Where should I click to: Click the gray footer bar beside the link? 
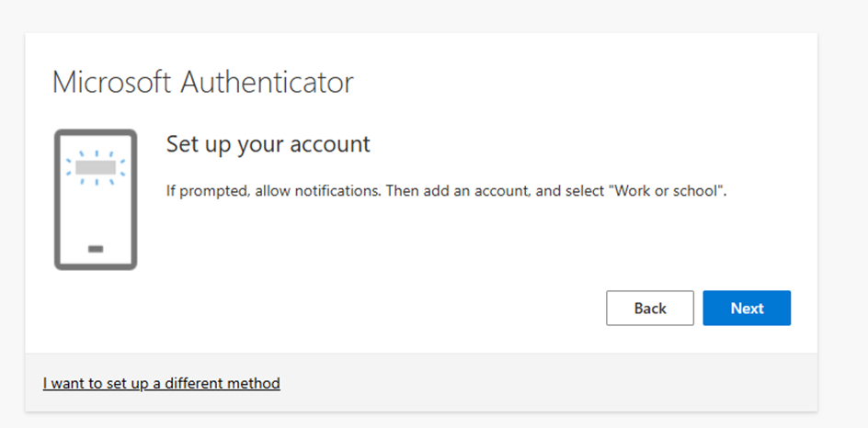tap(552, 383)
